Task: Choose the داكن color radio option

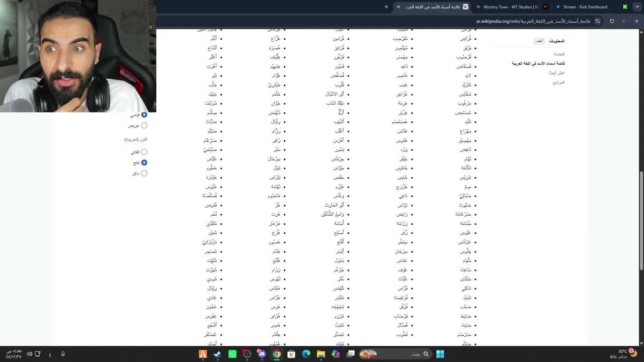Action: click(144, 173)
